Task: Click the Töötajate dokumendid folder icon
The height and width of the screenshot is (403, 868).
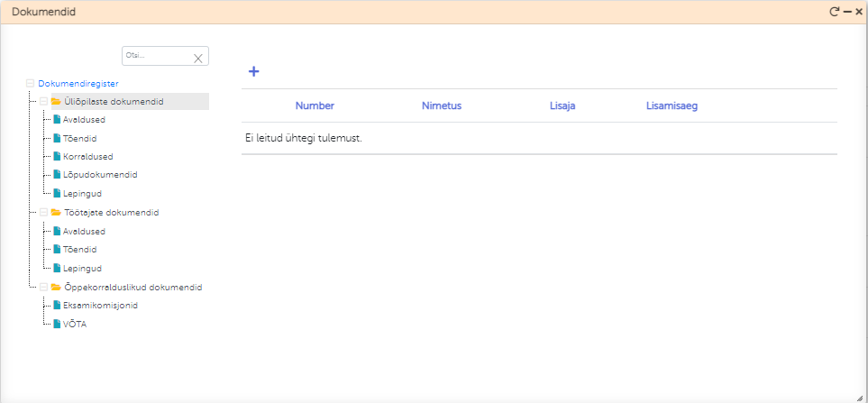Action: (56, 213)
